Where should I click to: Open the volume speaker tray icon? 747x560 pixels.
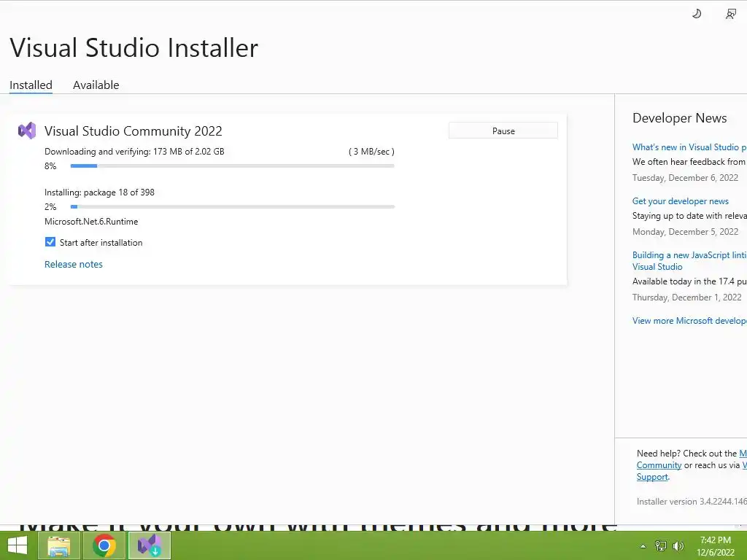(x=678, y=546)
